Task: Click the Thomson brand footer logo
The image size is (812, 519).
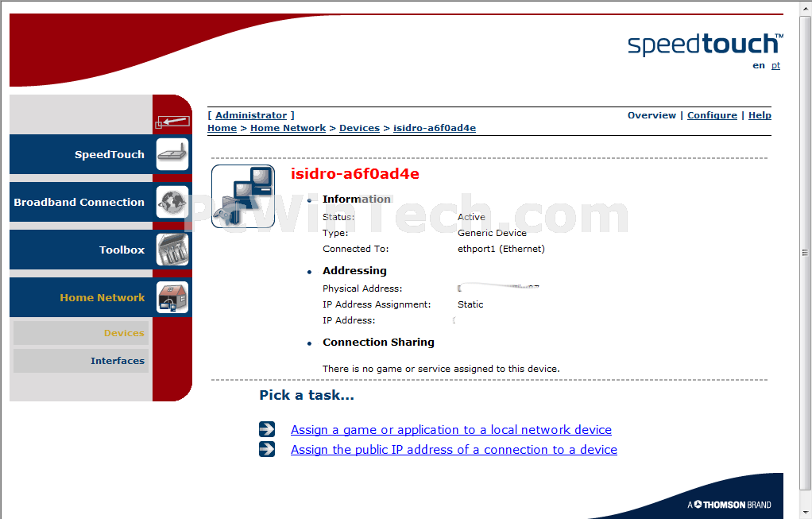Action: [729, 505]
